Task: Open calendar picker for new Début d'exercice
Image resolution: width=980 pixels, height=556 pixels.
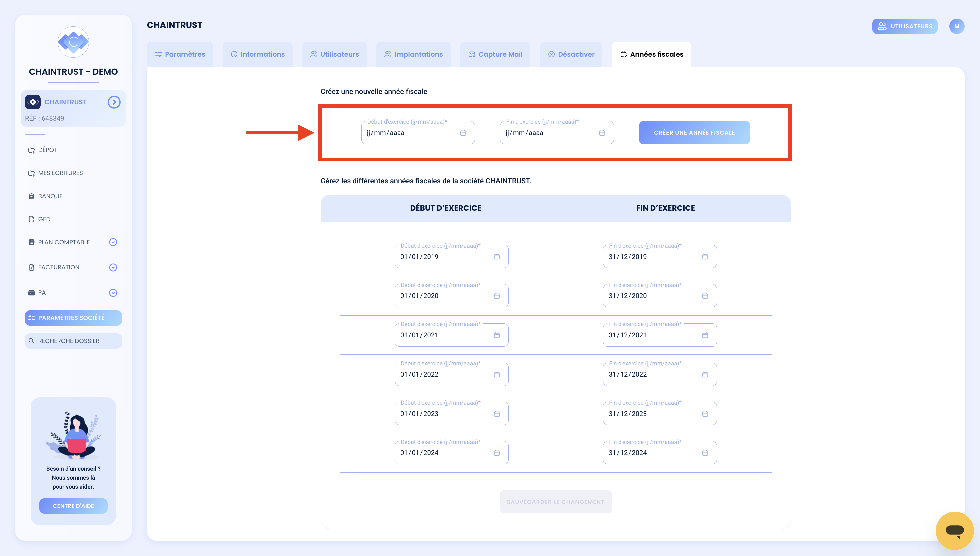Action: (x=463, y=133)
